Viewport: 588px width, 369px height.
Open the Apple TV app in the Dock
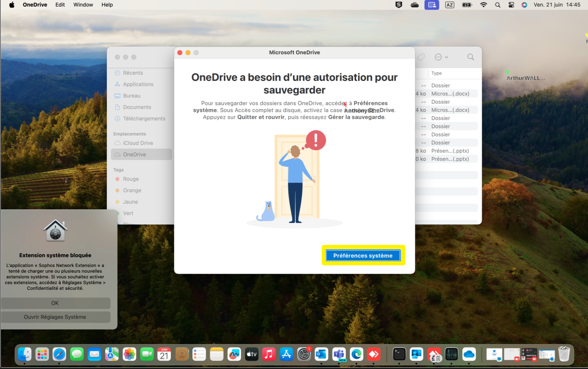(252, 354)
